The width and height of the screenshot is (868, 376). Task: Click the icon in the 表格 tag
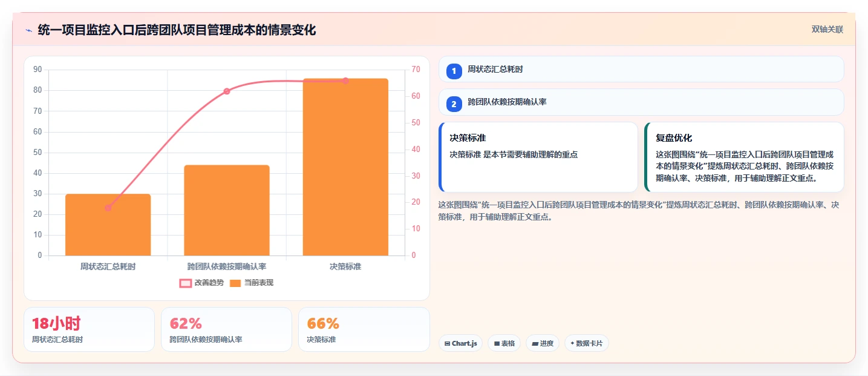497,343
